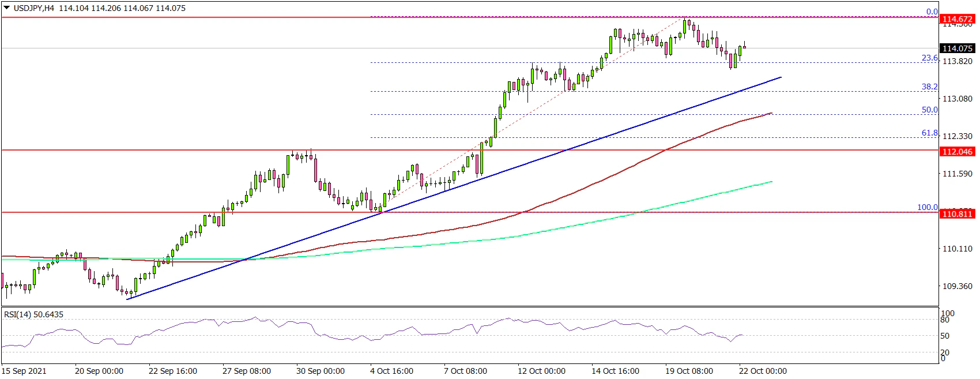Click the 50.0 Fibonacci level label
Viewport: 980px width, 379px height.
coord(929,110)
